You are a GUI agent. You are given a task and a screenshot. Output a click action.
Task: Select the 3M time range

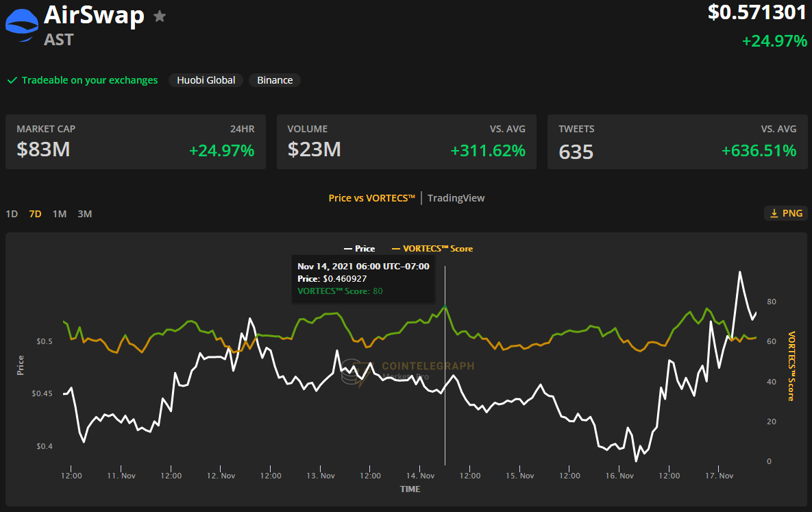tap(84, 214)
